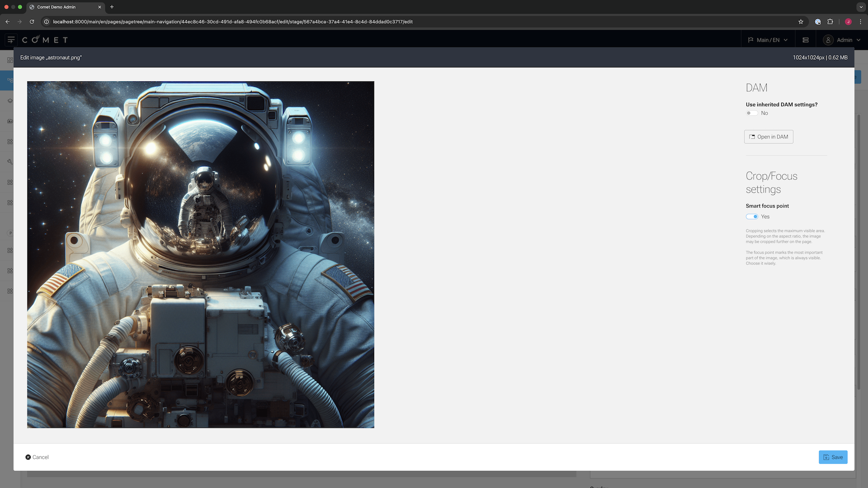Expand the tab search chevron in browser
The image size is (868, 488).
point(861,7)
